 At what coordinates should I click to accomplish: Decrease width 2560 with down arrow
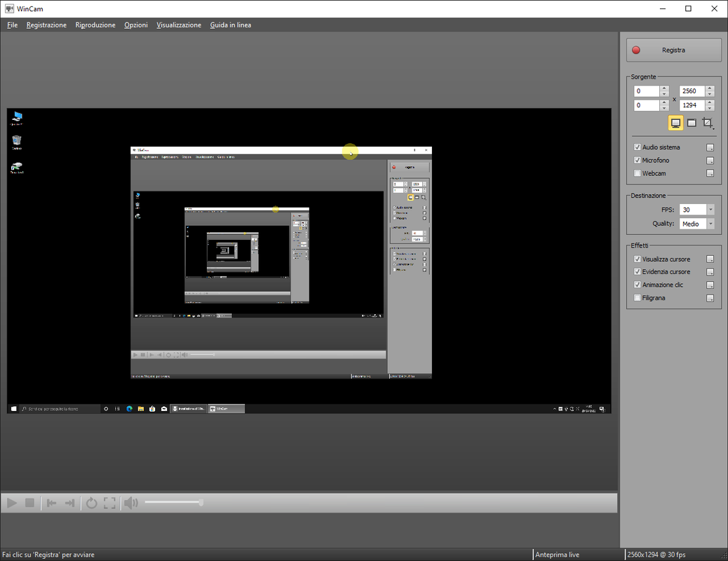coord(710,94)
